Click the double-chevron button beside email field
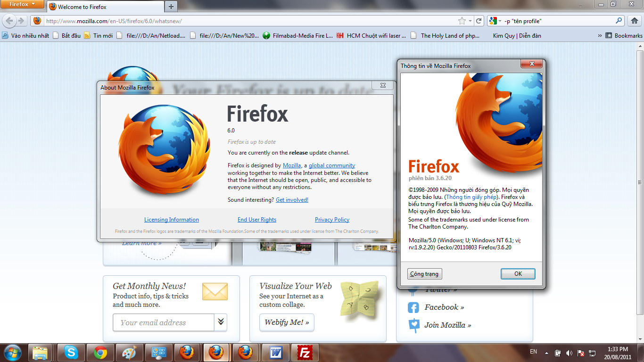This screenshot has width=644, height=362. click(x=221, y=322)
